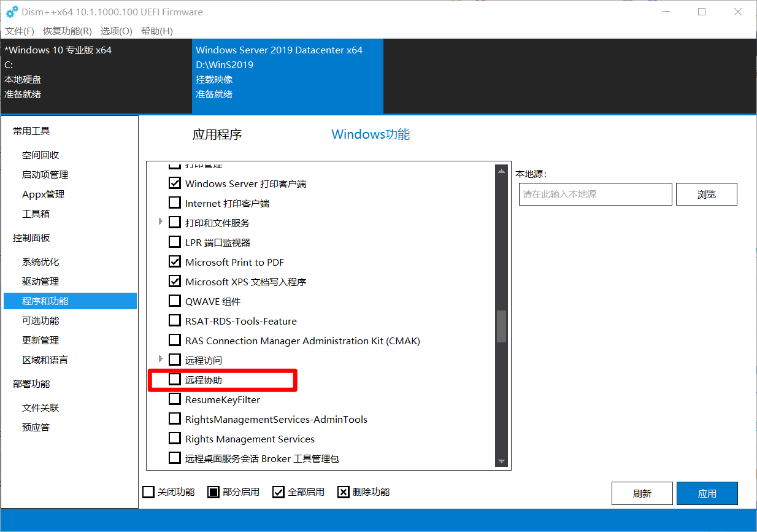
Task: Open the 选项(O) menu
Action: coord(117,31)
